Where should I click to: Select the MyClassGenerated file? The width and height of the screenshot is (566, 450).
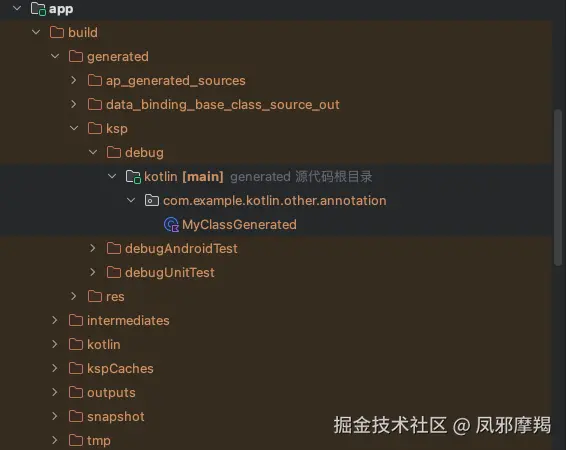click(239, 224)
